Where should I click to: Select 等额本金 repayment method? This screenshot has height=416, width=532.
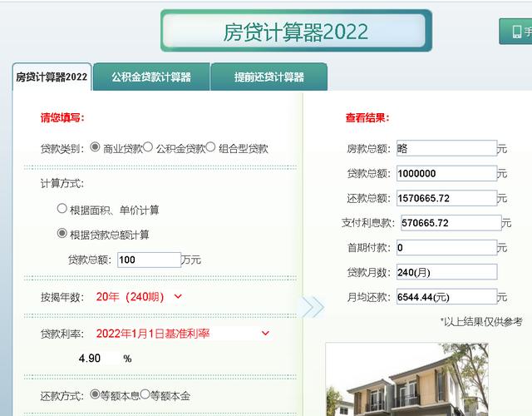145,394
